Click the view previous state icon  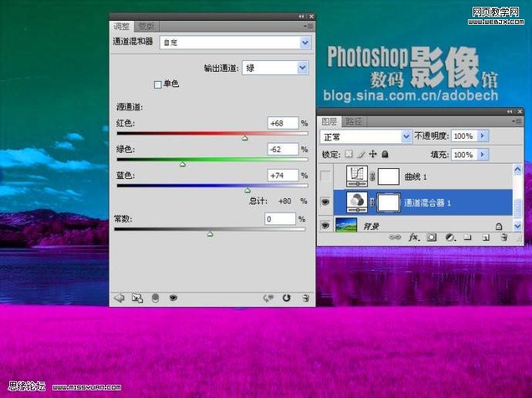(x=268, y=298)
